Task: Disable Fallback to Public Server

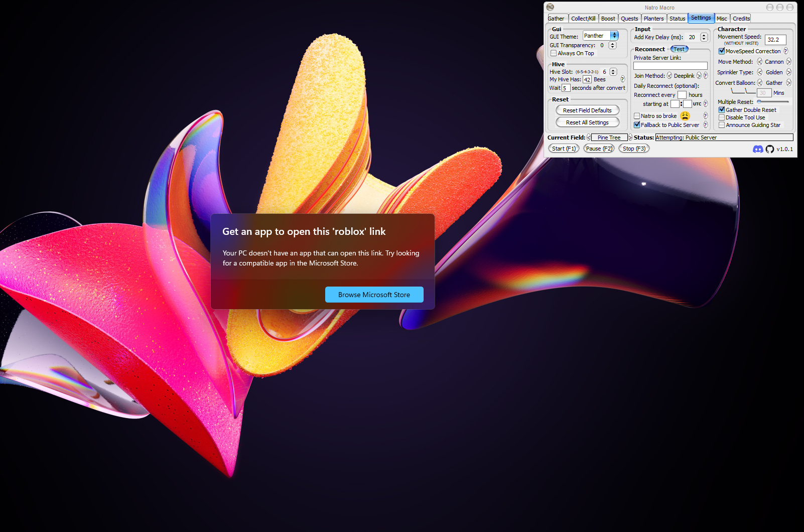Action: click(x=637, y=125)
